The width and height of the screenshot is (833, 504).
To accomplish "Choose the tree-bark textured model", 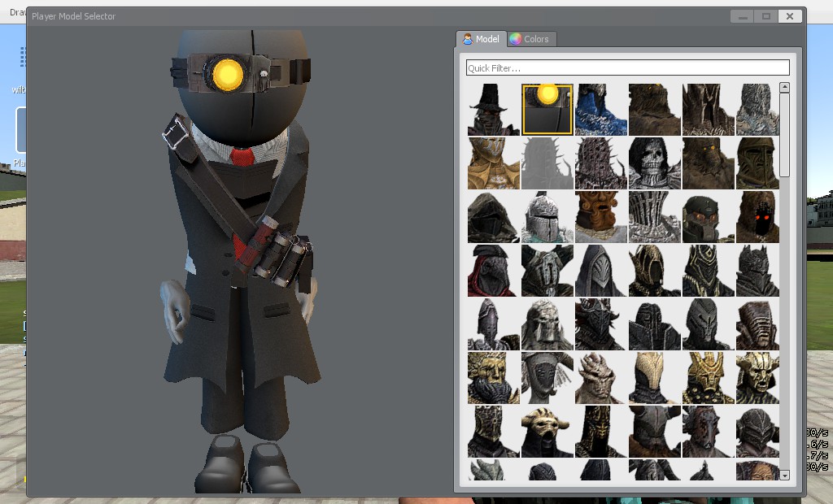I will pos(709,110).
